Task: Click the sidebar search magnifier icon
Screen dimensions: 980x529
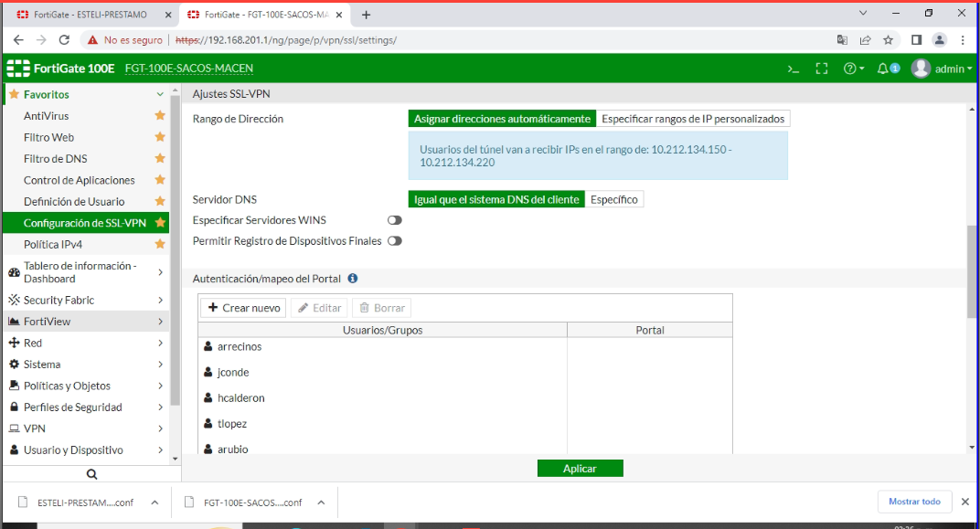Action: click(x=91, y=474)
